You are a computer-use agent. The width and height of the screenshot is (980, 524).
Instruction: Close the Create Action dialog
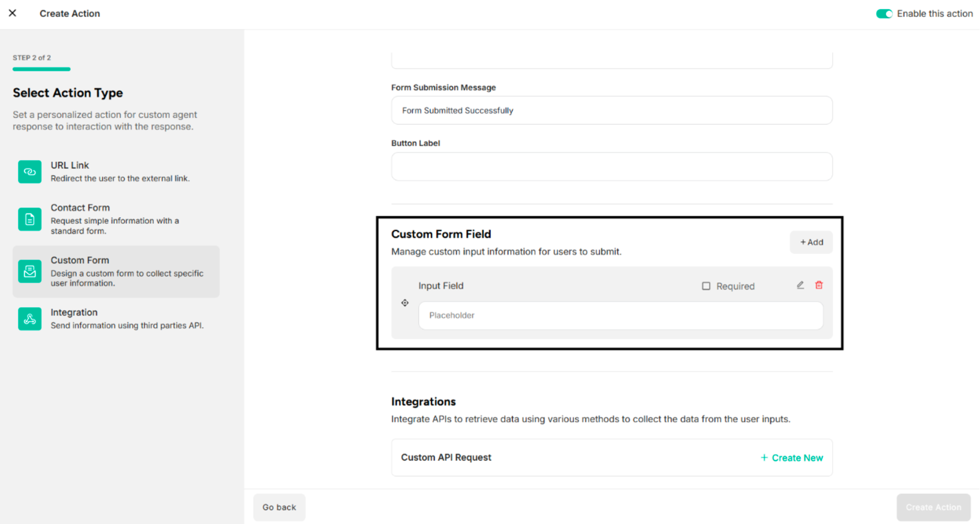tap(13, 13)
